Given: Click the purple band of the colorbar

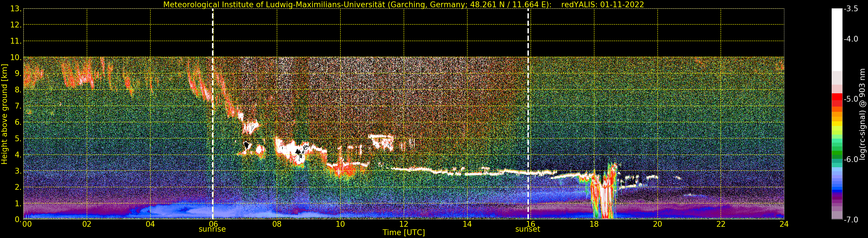Looking at the screenshot, I should tap(837, 199).
